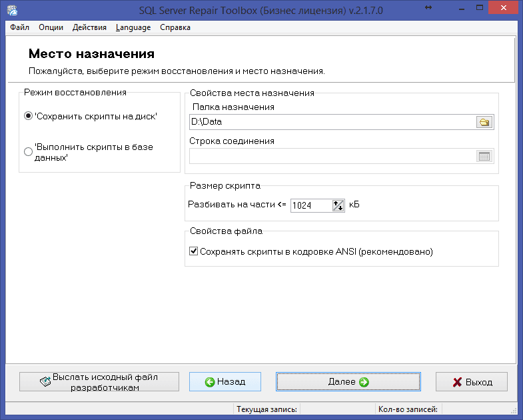
Task: Click the 'Папка назначения' label
Action: [233, 107]
